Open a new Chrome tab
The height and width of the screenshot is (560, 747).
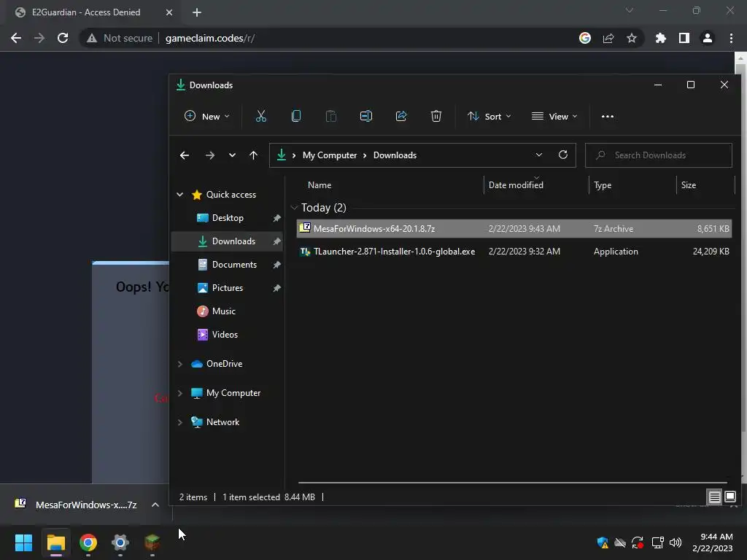pos(197,12)
